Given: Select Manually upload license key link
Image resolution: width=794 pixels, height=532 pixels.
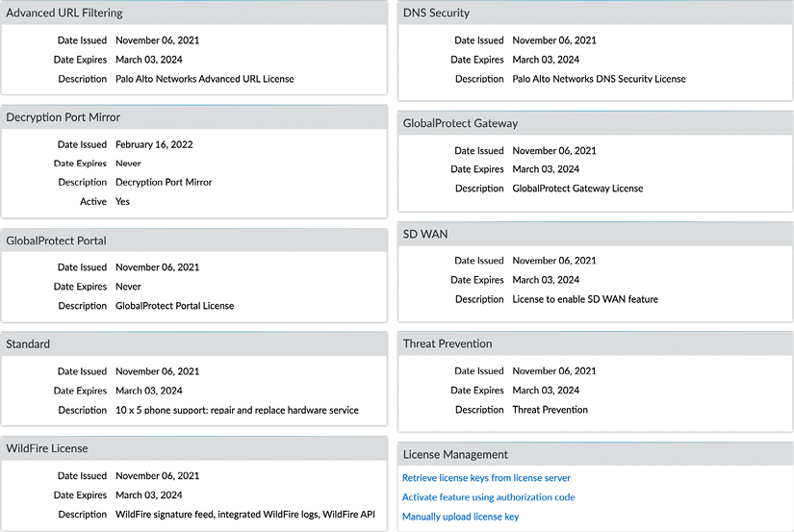Looking at the screenshot, I should (460, 517).
